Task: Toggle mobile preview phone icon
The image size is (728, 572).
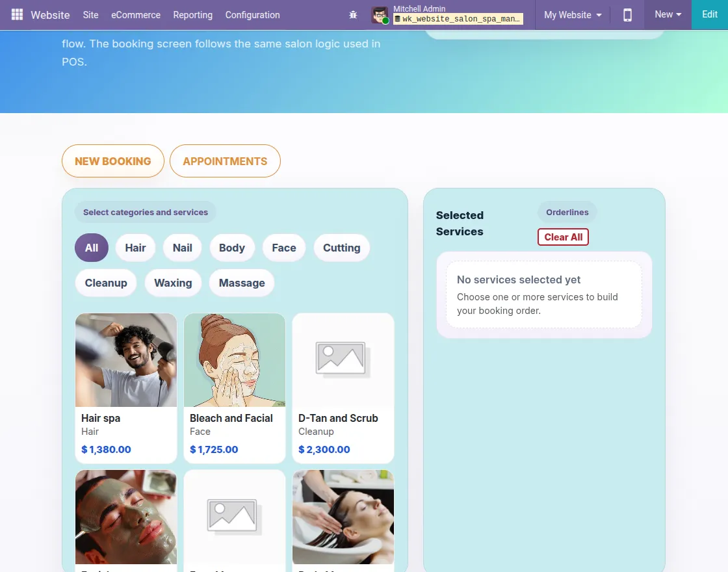Action: pos(627,15)
